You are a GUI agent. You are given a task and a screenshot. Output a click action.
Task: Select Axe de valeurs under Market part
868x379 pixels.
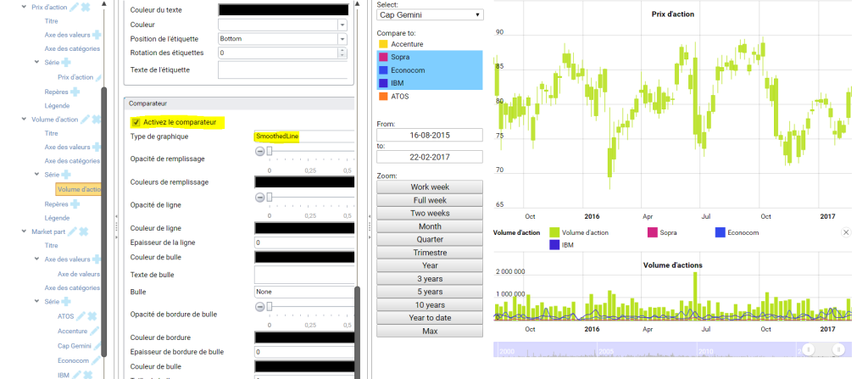click(79, 274)
